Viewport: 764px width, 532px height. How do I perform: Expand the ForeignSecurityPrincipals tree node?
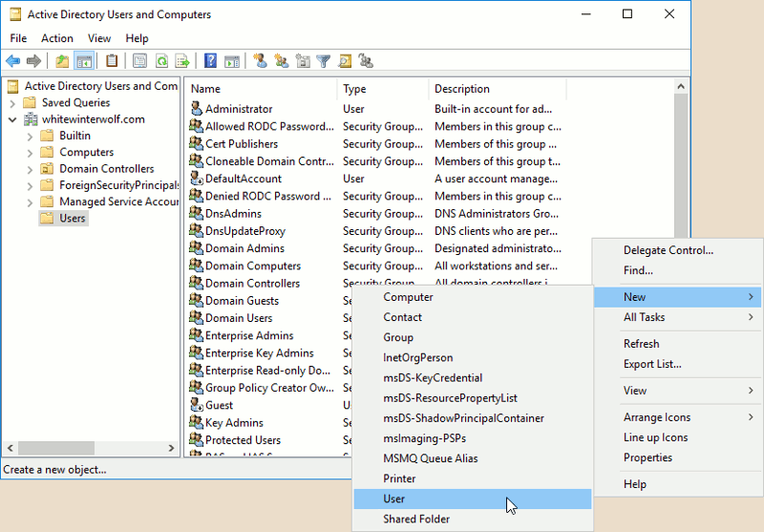pyautogui.click(x=30, y=186)
